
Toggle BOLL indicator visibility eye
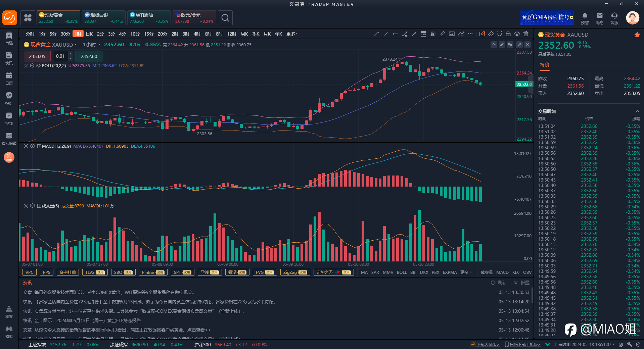38,65
